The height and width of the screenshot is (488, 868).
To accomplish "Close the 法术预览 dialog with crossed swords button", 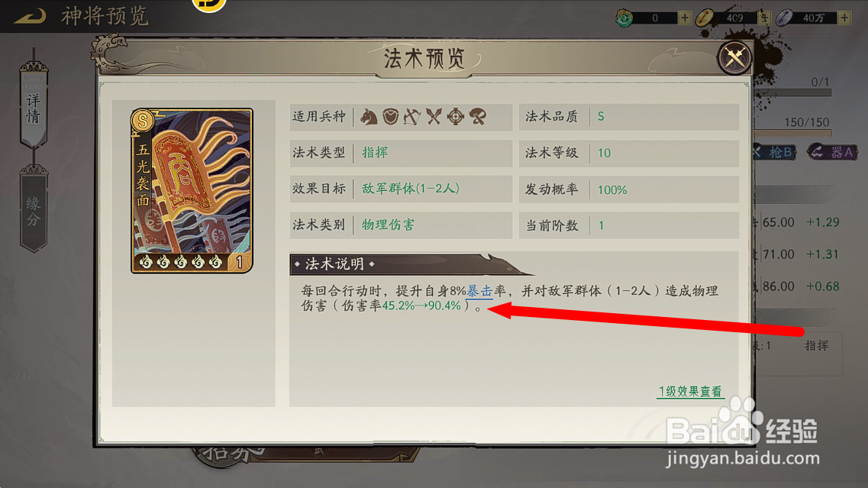I will click(734, 57).
